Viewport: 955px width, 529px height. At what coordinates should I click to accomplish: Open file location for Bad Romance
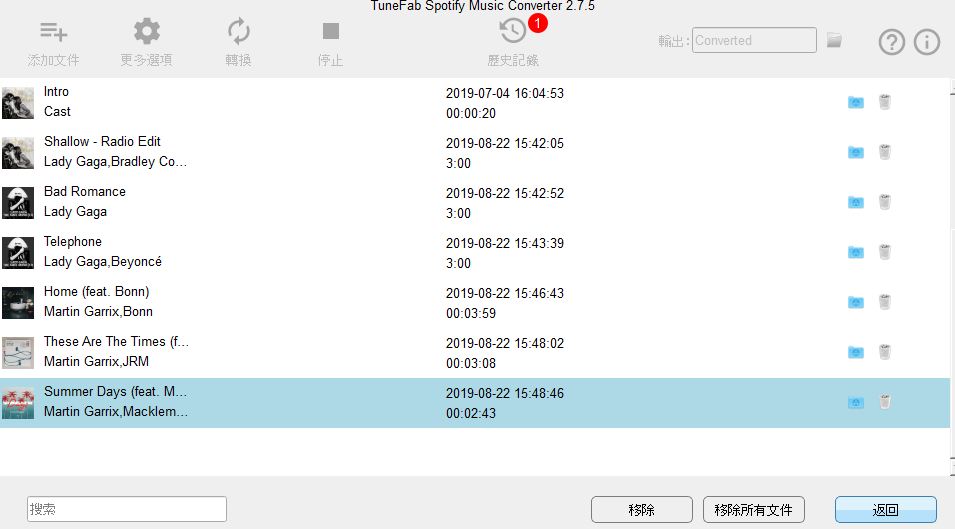pyautogui.click(x=856, y=202)
